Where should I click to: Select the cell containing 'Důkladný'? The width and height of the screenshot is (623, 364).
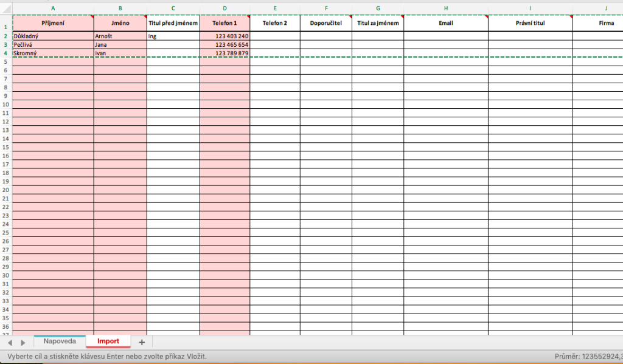click(54, 36)
